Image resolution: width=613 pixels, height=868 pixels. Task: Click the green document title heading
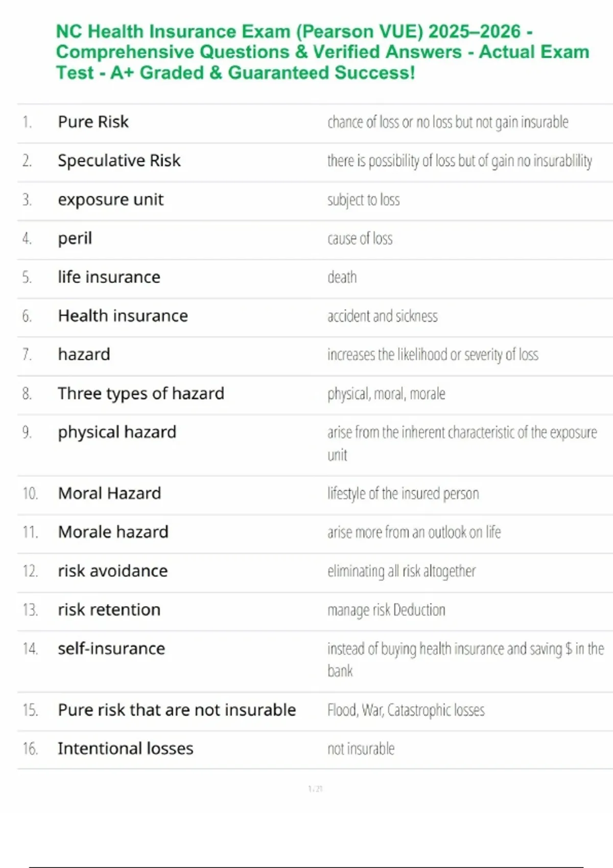coord(322,52)
